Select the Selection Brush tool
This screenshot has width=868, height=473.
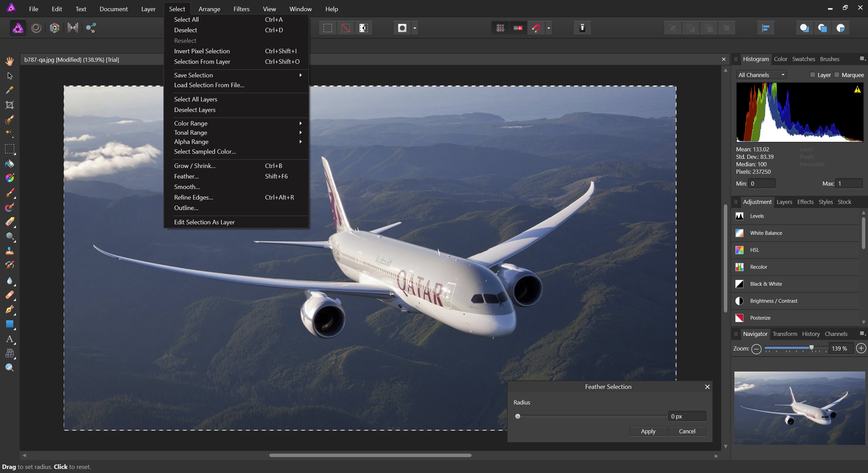(x=9, y=119)
